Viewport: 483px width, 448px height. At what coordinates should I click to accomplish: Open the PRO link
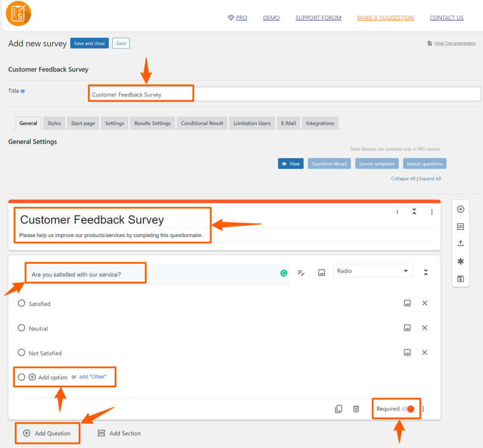click(x=241, y=18)
